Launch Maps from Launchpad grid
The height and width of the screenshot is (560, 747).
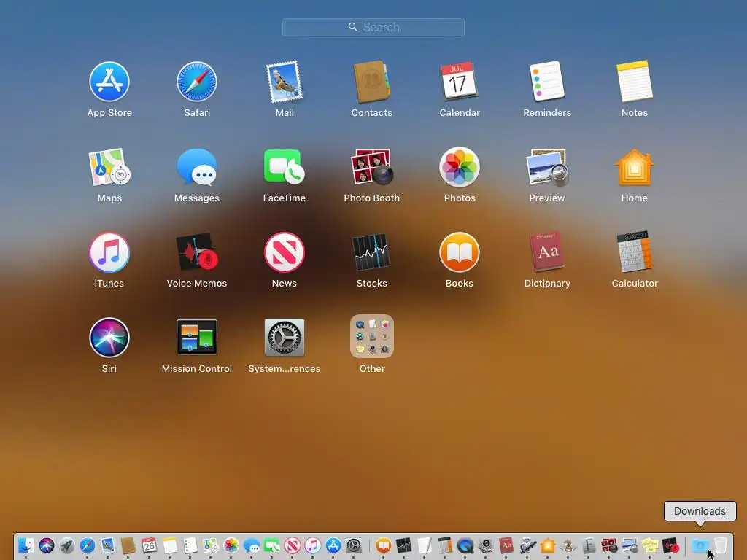109,167
